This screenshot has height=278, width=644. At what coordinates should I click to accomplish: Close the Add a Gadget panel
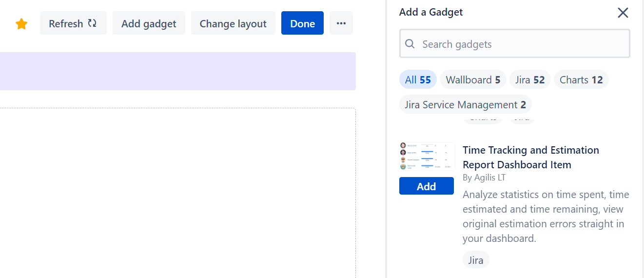623,13
